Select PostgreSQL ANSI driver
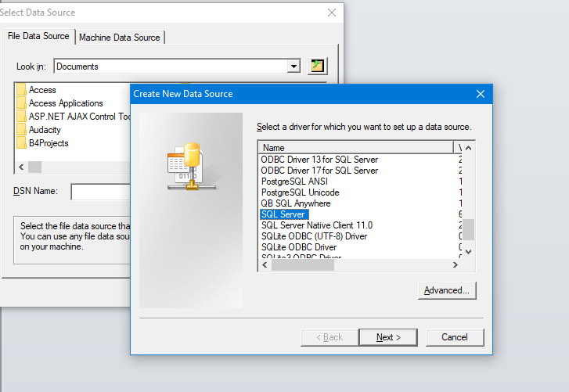Image resolution: width=569 pixels, height=392 pixels. (x=294, y=182)
